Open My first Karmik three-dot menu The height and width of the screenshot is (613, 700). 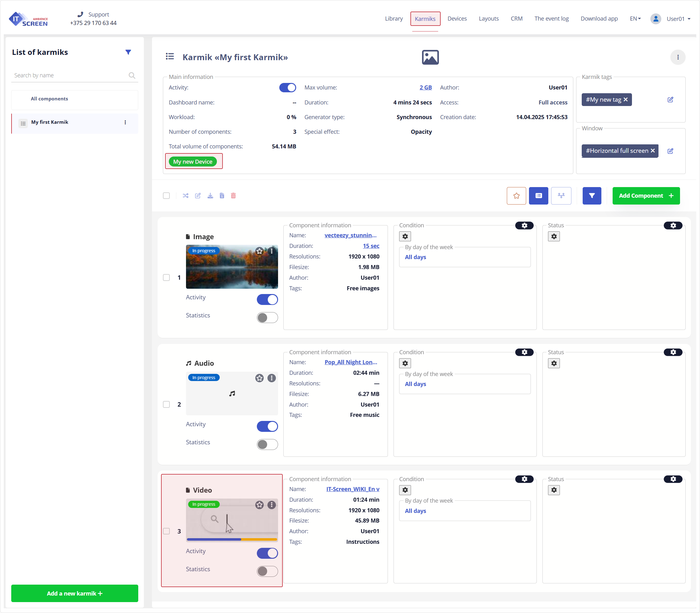pos(125,123)
